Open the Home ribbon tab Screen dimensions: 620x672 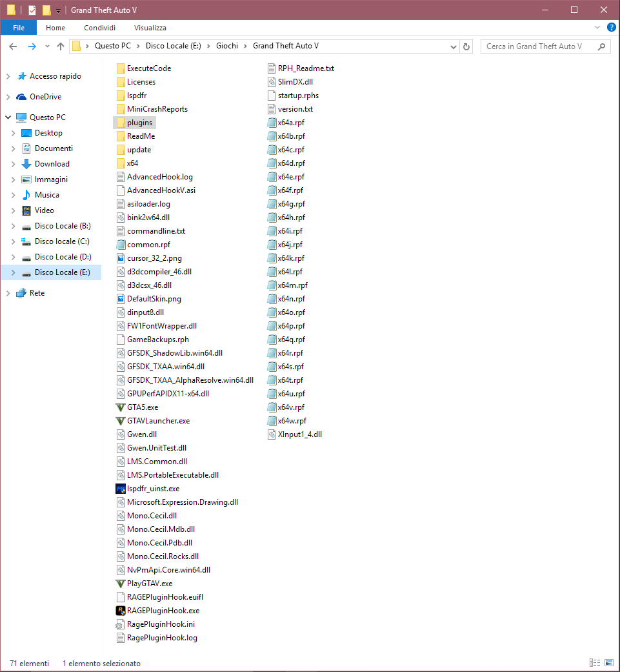[55, 28]
